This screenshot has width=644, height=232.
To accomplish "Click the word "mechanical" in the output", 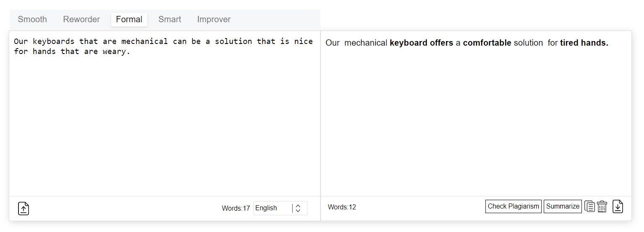I will point(366,43).
